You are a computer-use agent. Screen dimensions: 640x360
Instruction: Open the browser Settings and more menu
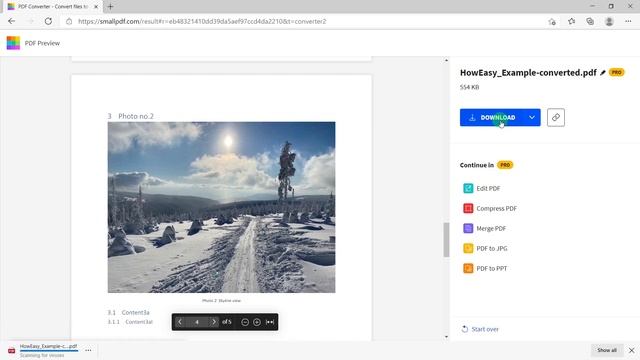(628, 21)
